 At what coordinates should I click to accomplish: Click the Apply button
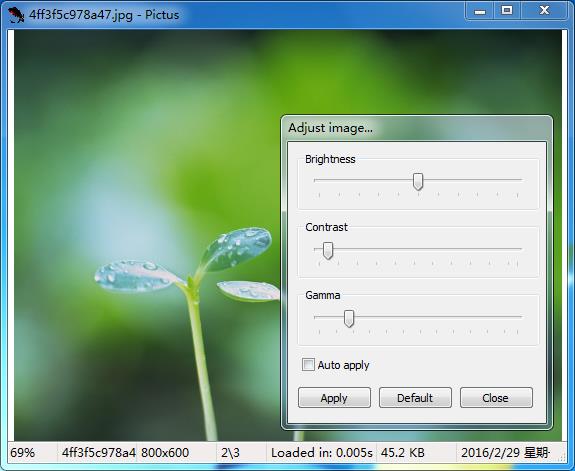(x=334, y=398)
